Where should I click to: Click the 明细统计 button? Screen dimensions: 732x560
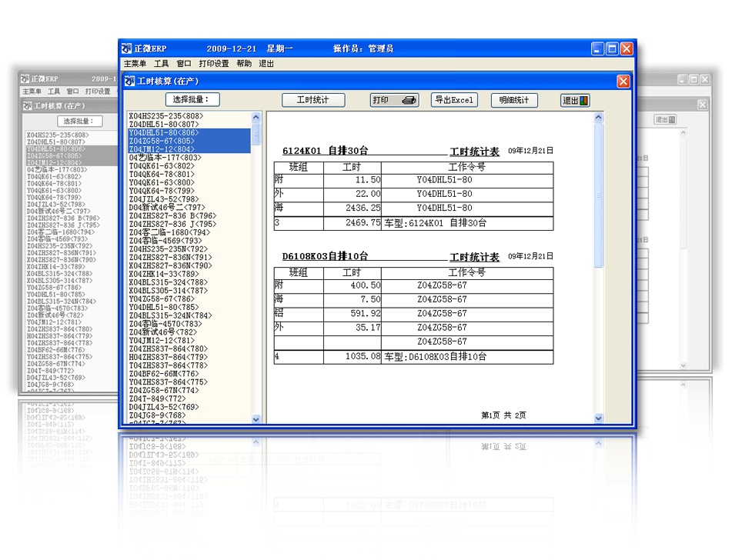coord(514,100)
